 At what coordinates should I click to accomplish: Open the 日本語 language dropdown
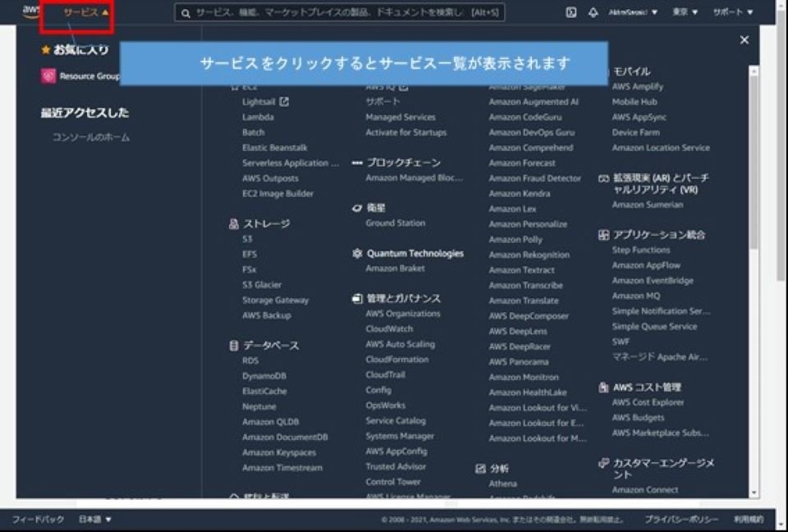95,519
